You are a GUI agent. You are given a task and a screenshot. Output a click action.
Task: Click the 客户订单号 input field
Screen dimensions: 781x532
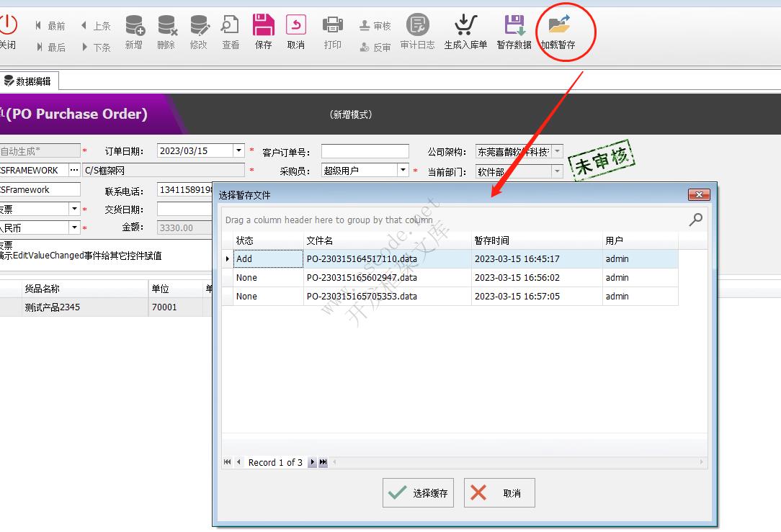[x=365, y=151]
